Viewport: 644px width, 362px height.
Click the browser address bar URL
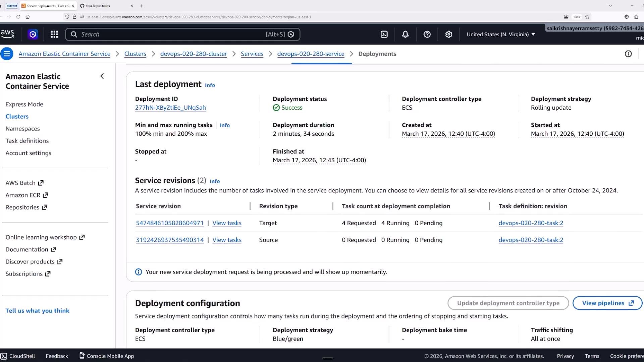click(x=199, y=17)
